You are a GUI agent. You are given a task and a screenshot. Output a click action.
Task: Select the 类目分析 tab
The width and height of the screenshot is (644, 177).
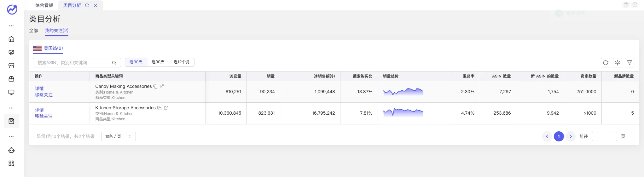[72, 5]
